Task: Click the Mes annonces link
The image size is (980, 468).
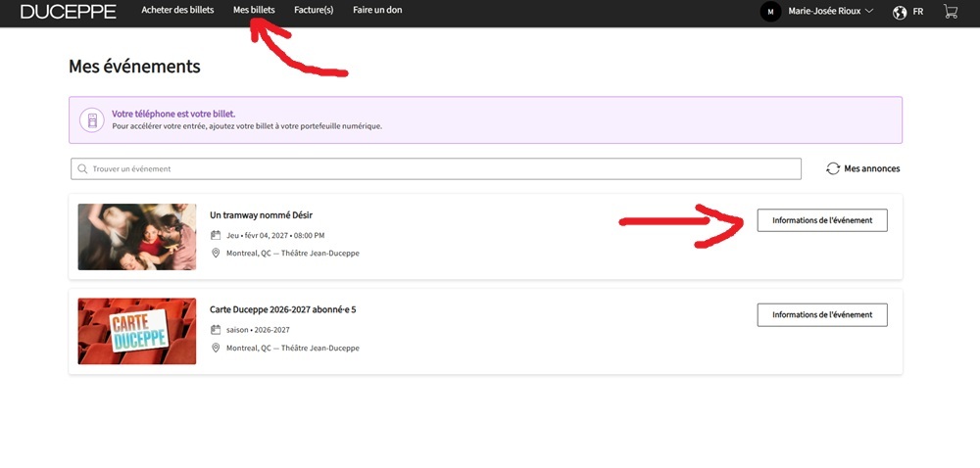Action: 872,168
